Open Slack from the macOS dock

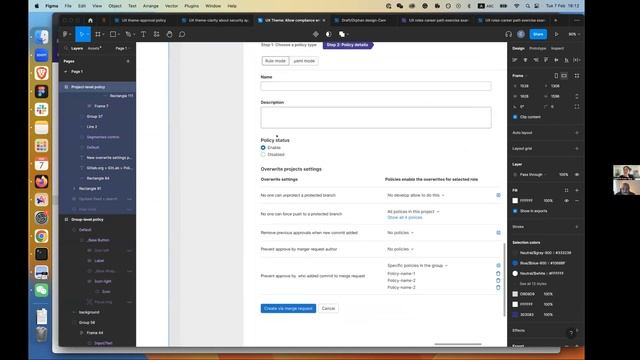(x=41, y=109)
